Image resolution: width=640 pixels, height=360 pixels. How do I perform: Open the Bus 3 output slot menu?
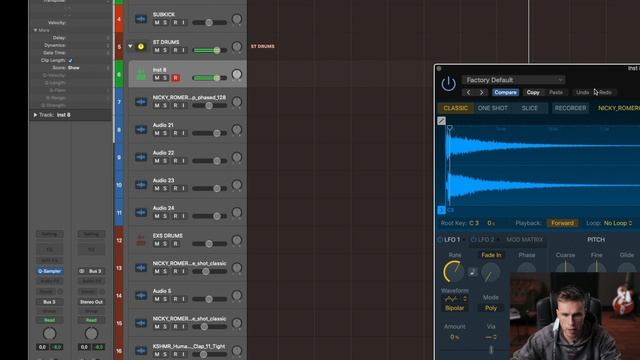pyautogui.click(x=49, y=302)
